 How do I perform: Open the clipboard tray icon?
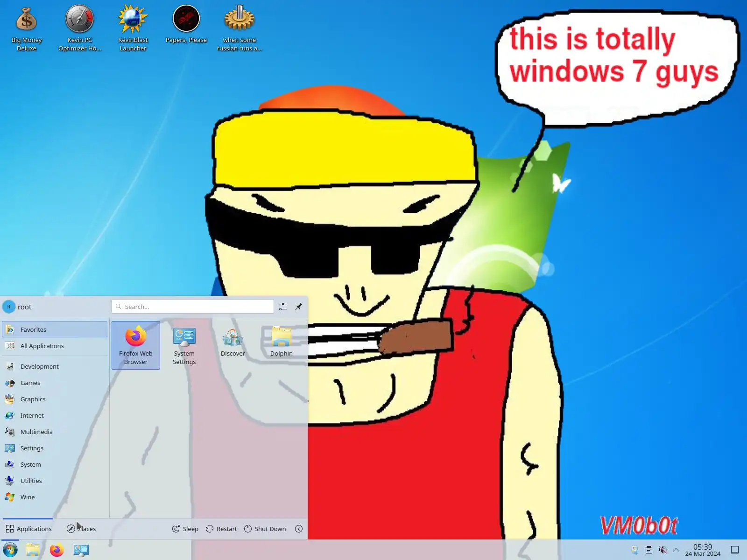pos(649,550)
